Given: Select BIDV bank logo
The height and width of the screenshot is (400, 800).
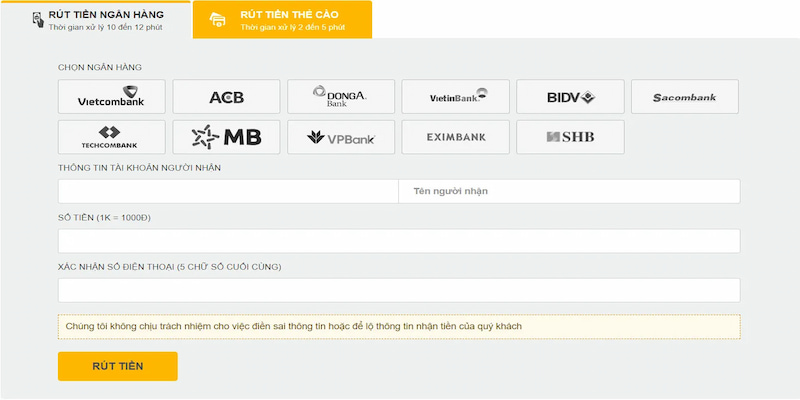Looking at the screenshot, I should pyautogui.click(x=570, y=96).
